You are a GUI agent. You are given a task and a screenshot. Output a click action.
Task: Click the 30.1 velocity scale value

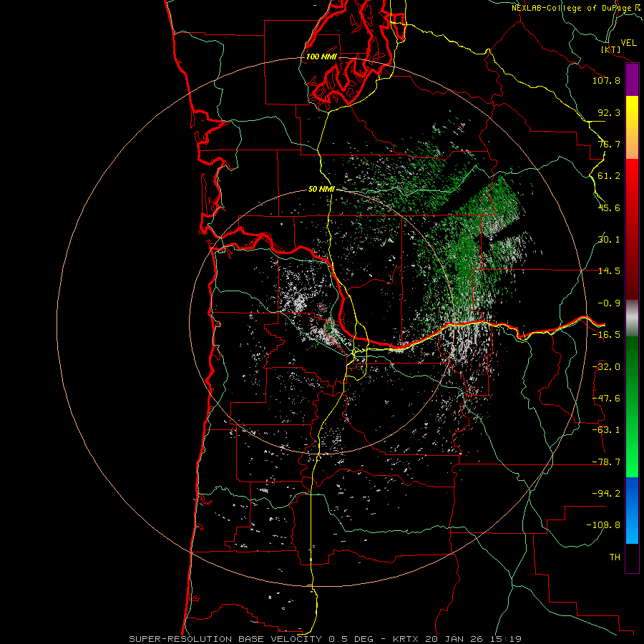pos(609,240)
